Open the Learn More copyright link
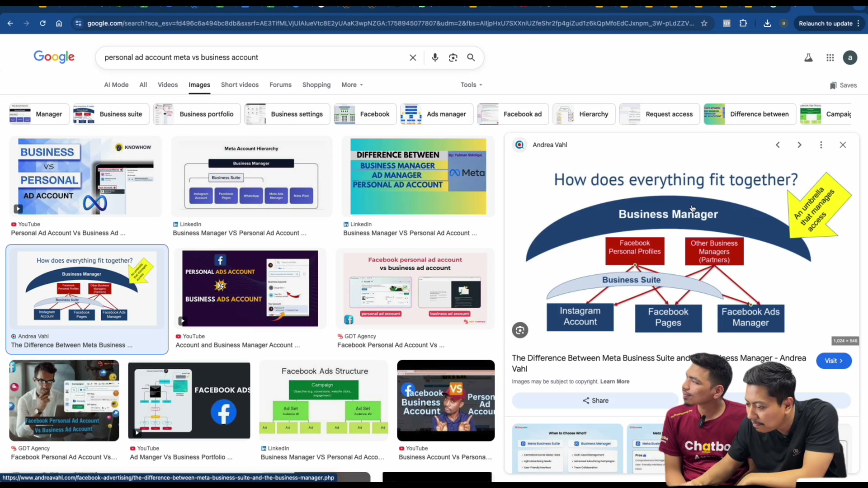 coord(615,381)
